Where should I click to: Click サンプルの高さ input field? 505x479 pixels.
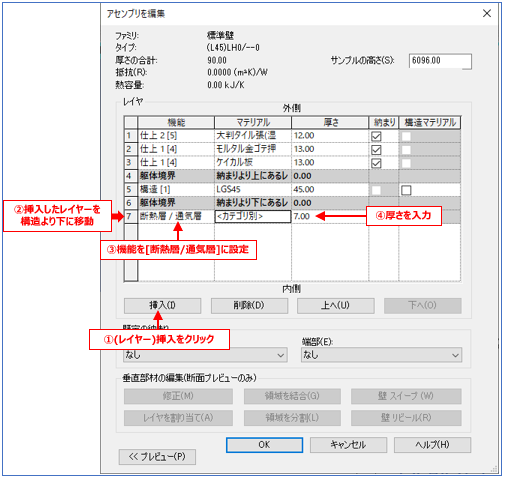click(440, 61)
